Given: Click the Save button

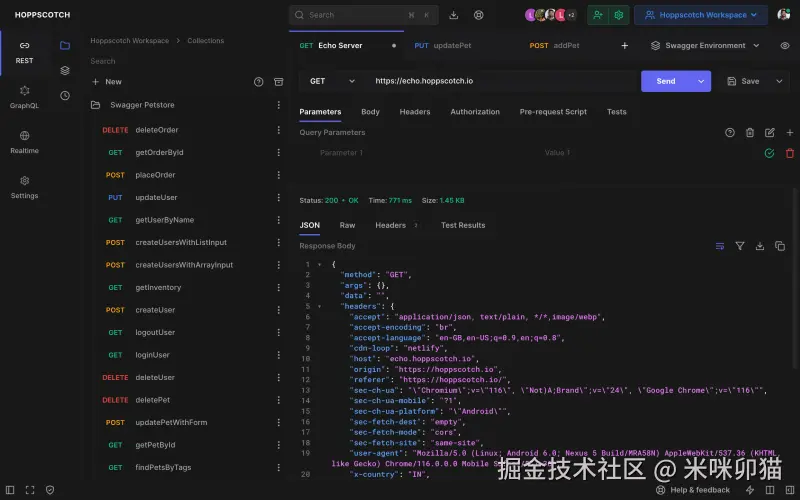Looking at the screenshot, I should (743, 81).
